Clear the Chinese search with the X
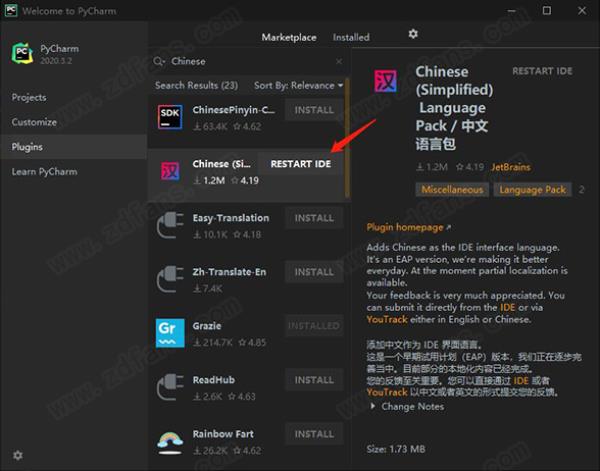The image size is (600, 471). pos(339,61)
